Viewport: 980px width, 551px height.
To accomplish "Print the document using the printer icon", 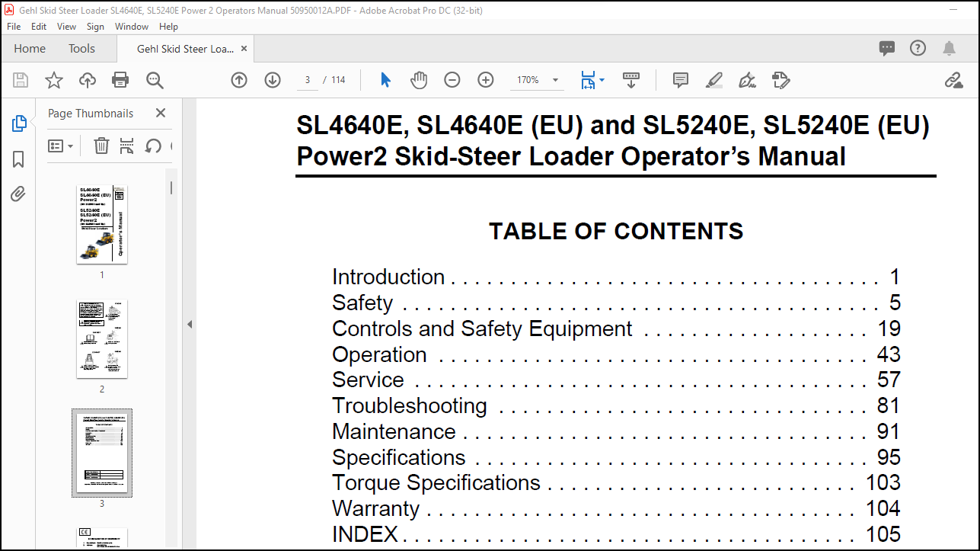I will click(x=120, y=80).
